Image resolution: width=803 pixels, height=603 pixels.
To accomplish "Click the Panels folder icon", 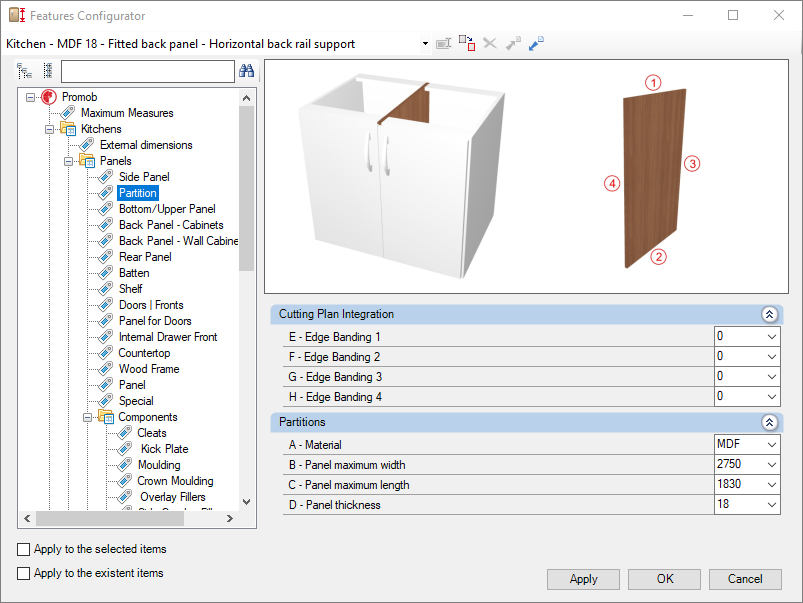I will (87, 161).
